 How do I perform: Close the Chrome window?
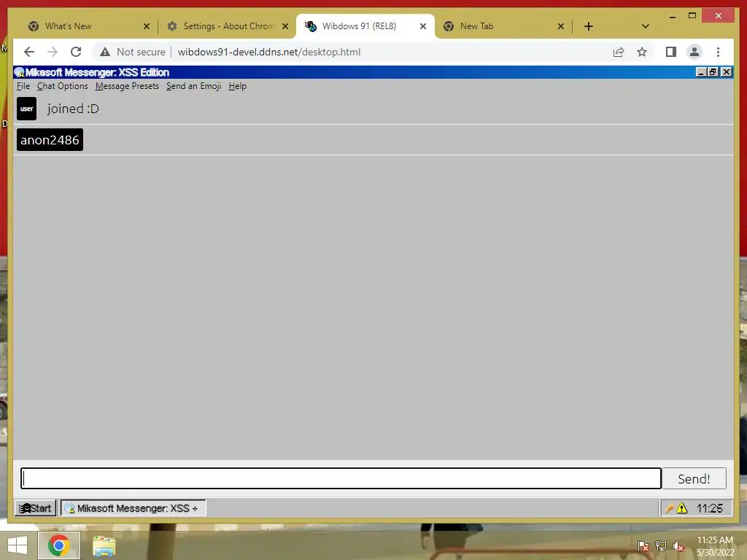tap(719, 16)
